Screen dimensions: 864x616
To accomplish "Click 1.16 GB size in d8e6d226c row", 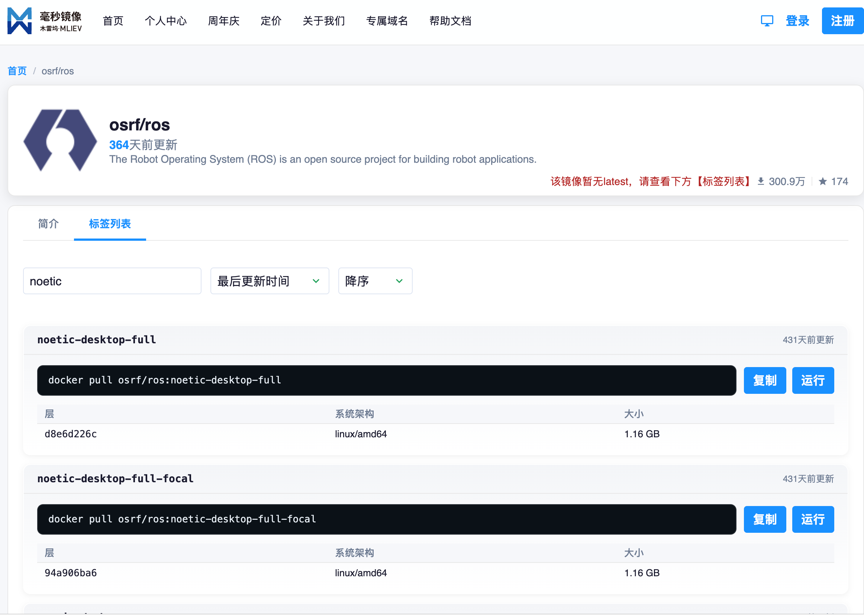I will (x=642, y=434).
